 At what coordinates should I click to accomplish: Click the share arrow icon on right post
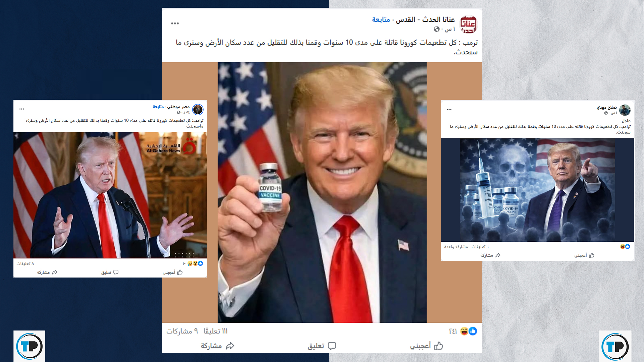tap(498, 255)
